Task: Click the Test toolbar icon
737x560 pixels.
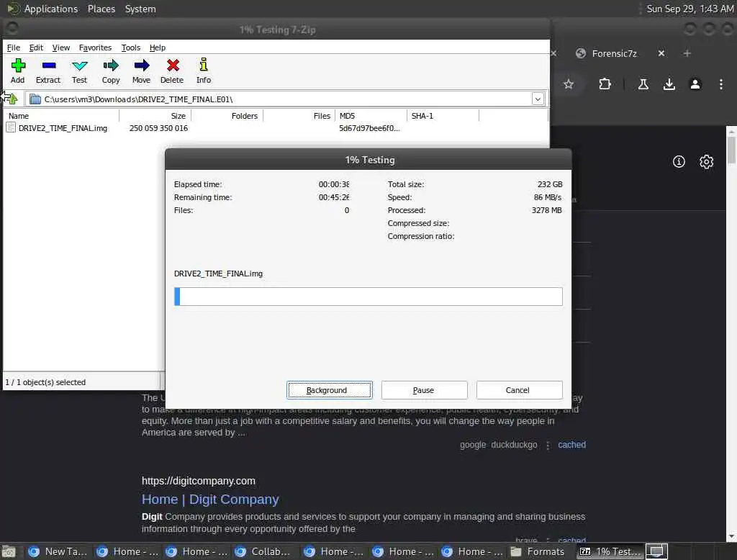Action: click(79, 71)
